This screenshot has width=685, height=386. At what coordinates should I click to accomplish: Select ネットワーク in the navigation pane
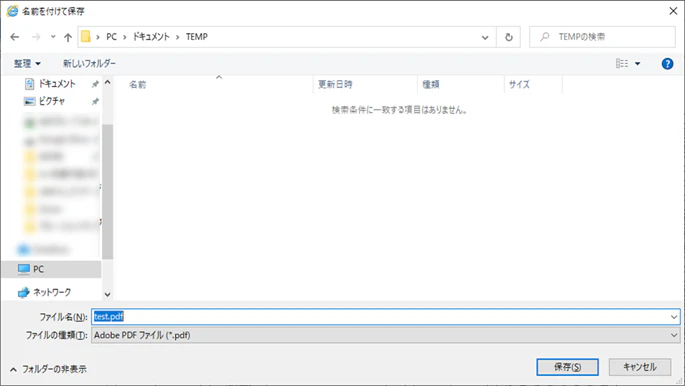[52, 292]
